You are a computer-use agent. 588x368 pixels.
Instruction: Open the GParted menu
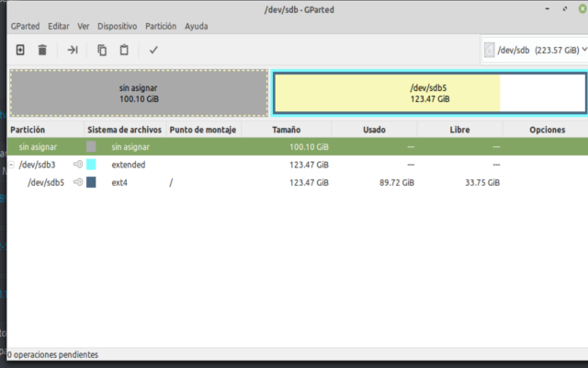(25, 27)
